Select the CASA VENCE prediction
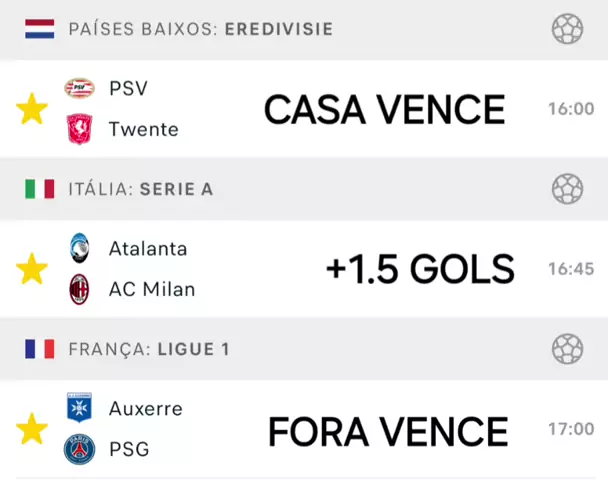Image resolution: width=608 pixels, height=480 pixels. 384,109
